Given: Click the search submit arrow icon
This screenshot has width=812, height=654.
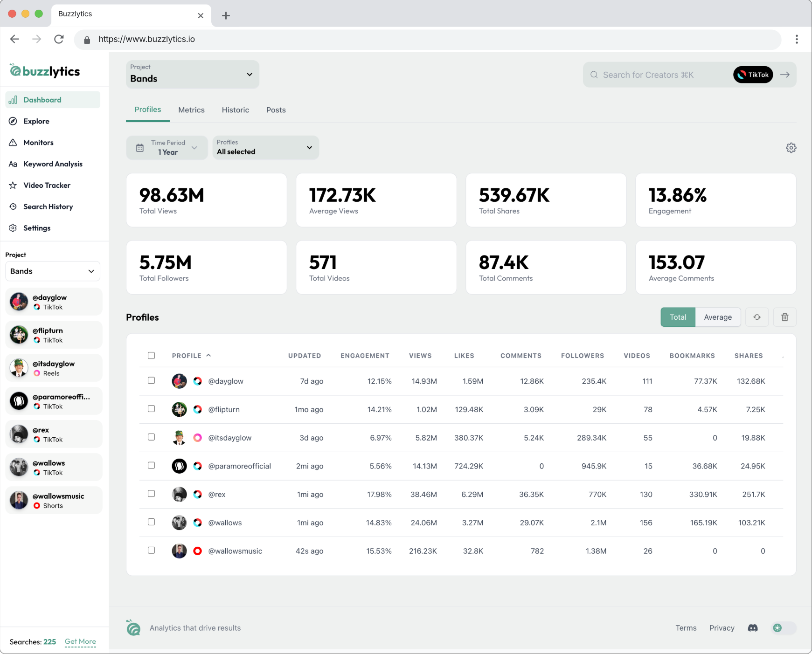Looking at the screenshot, I should coord(785,75).
